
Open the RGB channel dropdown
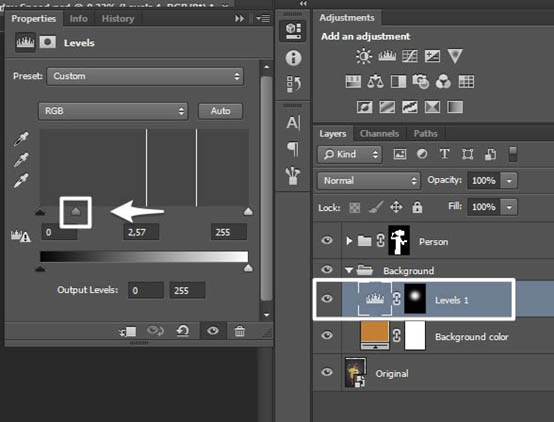click(x=113, y=111)
